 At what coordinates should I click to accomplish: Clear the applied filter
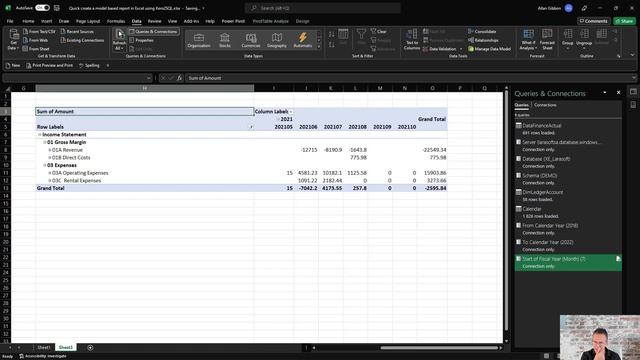(379, 31)
